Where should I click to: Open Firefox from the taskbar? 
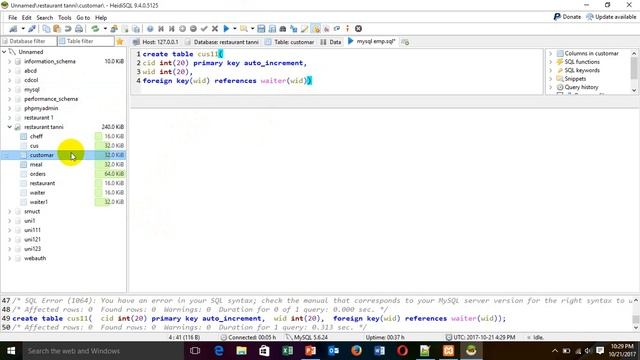tap(356, 351)
